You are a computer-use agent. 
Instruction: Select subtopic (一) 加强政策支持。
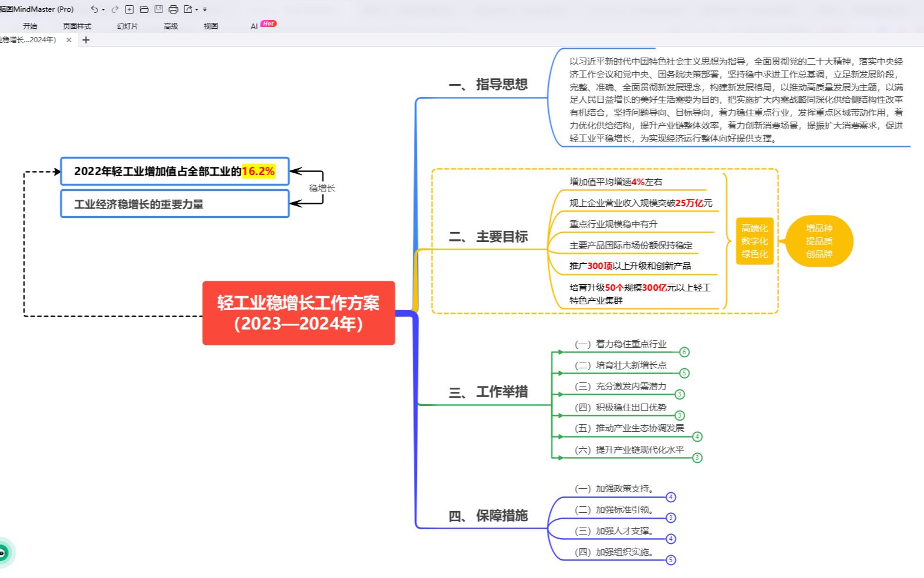(x=615, y=489)
